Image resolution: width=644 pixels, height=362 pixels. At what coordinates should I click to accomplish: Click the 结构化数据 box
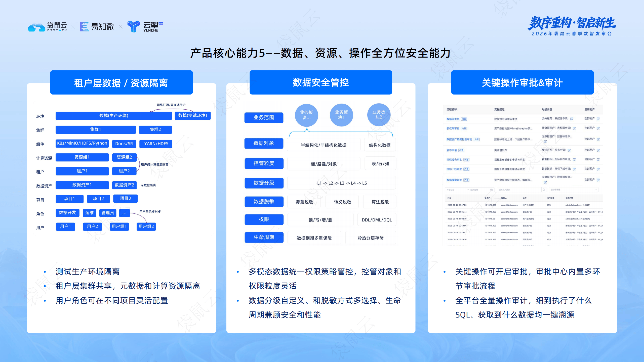pyautogui.click(x=380, y=145)
